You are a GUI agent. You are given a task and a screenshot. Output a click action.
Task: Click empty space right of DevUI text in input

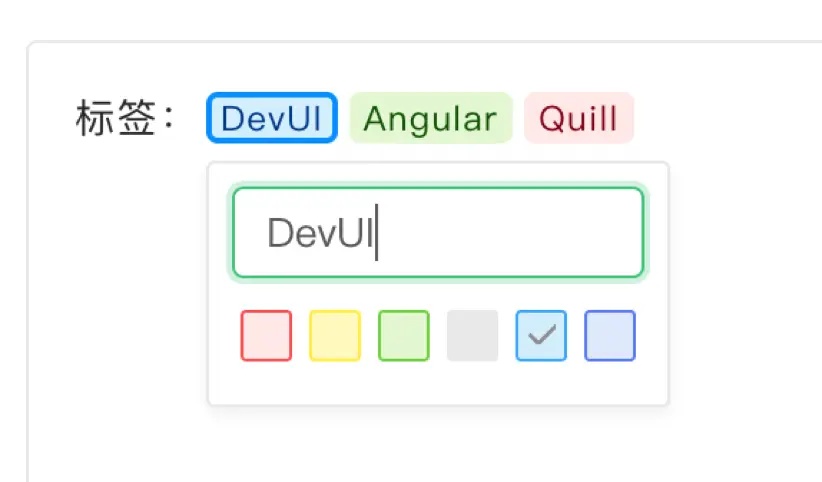[x=510, y=233]
